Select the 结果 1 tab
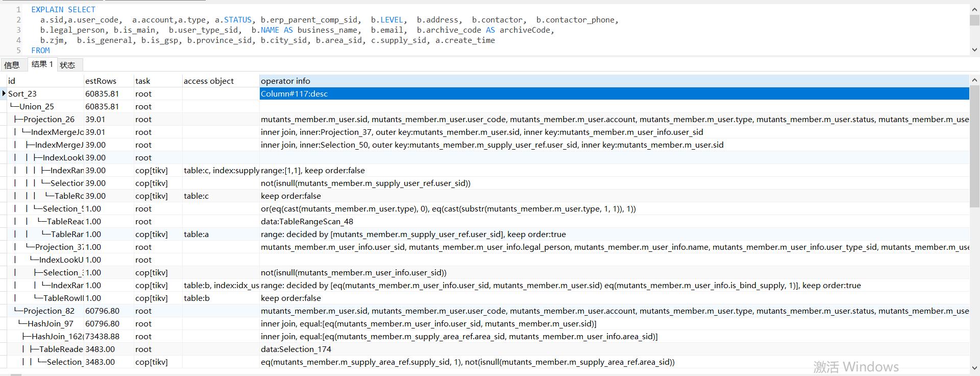Screen dimensions: 980x376 pos(42,64)
